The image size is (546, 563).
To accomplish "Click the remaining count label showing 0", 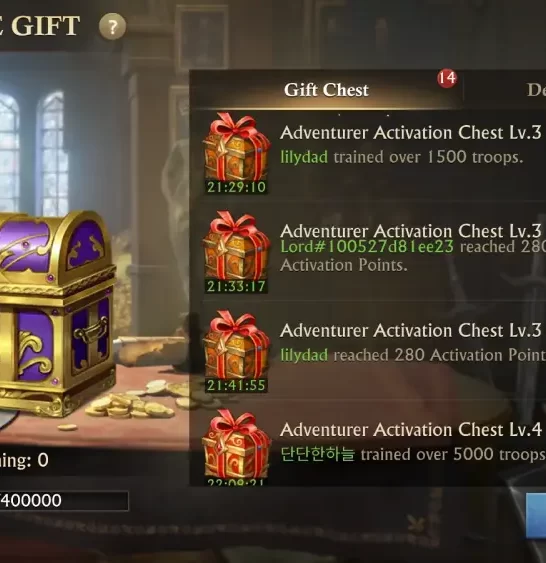I will click(x=24, y=460).
